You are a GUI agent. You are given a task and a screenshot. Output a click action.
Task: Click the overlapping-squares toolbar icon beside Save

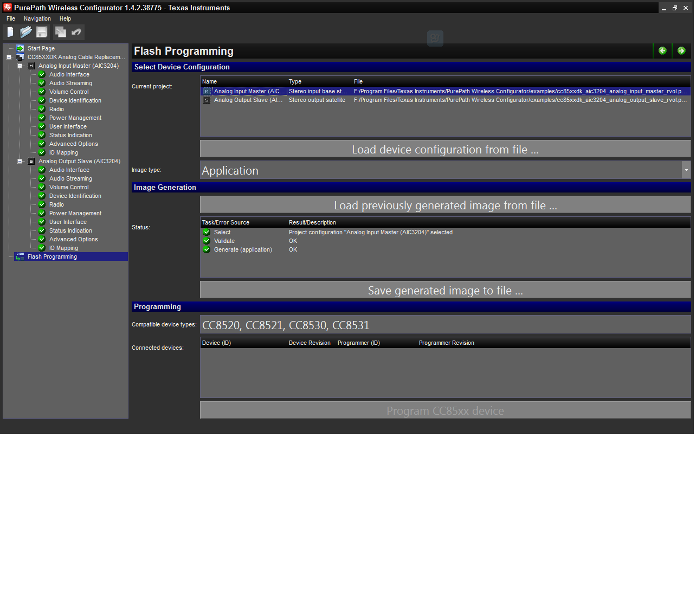[x=61, y=32]
